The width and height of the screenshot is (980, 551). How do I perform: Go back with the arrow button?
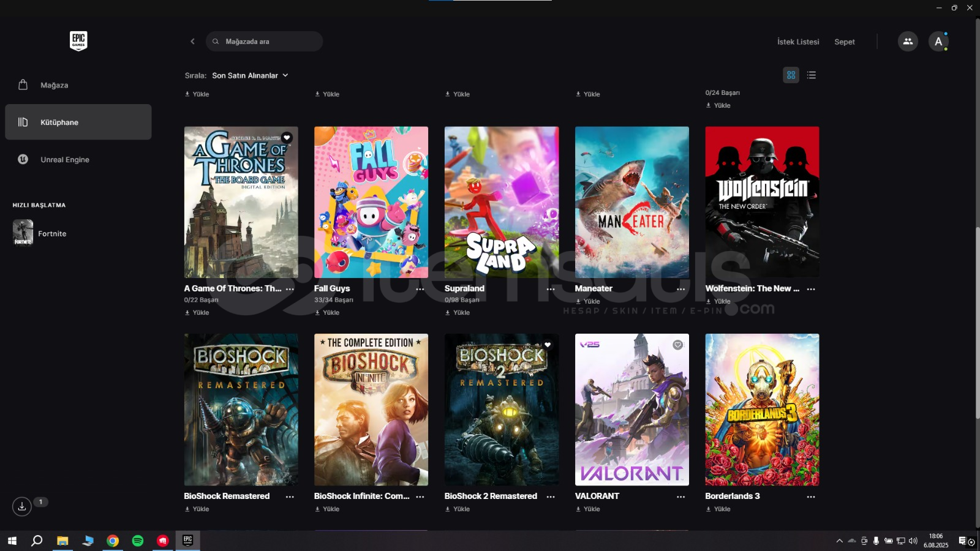pyautogui.click(x=192, y=42)
